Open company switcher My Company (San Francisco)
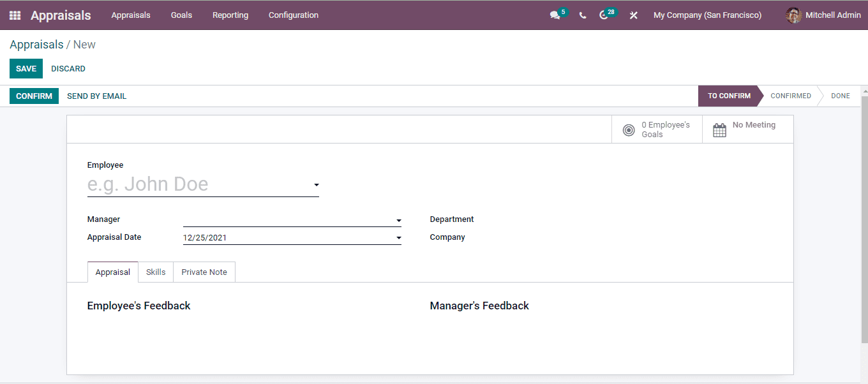The width and height of the screenshot is (868, 384). pyautogui.click(x=707, y=15)
